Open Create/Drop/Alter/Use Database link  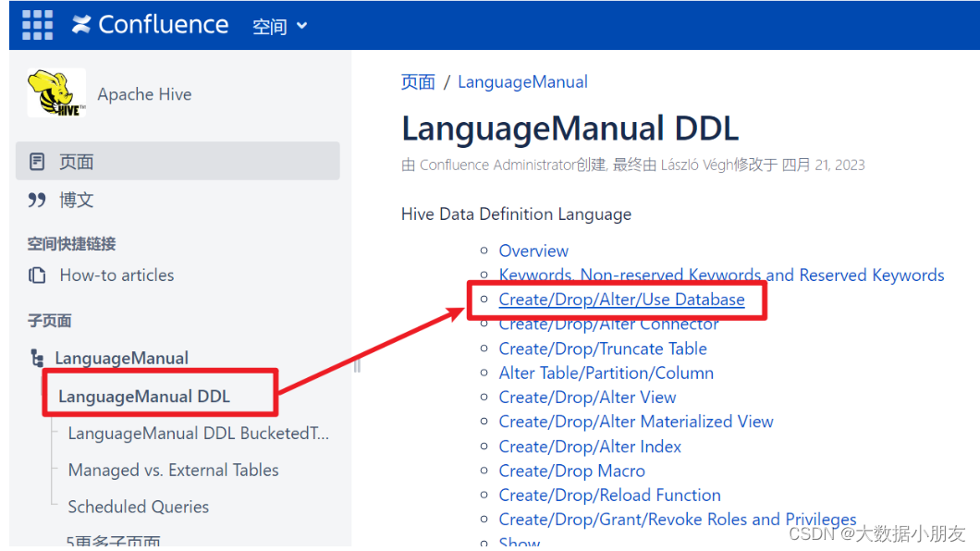click(621, 300)
